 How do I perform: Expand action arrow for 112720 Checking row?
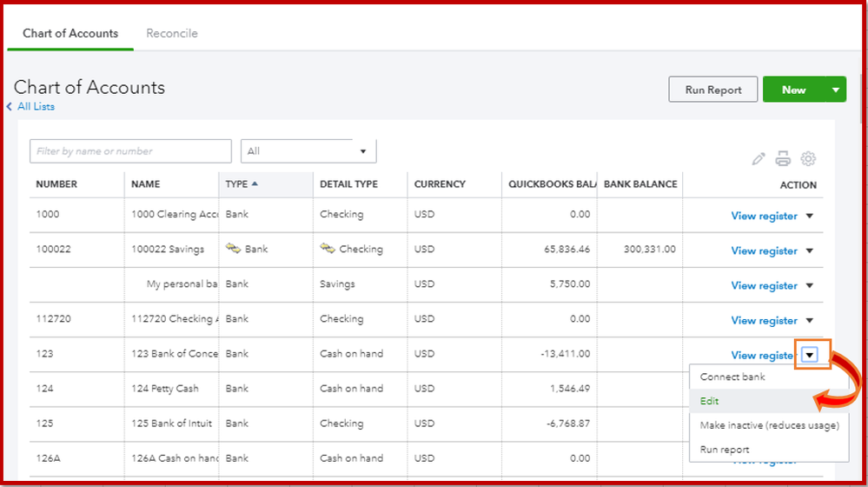point(809,321)
